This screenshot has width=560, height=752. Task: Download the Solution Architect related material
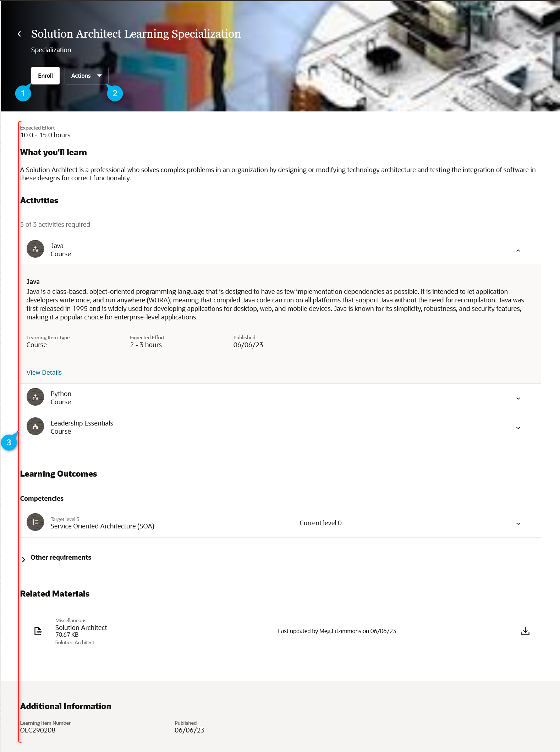click(x=525, y=631)
